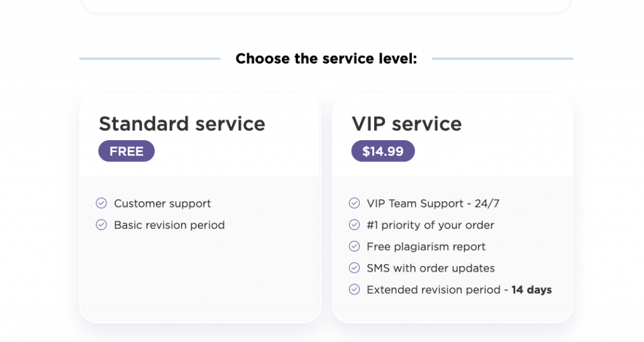Click the checkmark icon beside Basic revision period

click(101, 225)
